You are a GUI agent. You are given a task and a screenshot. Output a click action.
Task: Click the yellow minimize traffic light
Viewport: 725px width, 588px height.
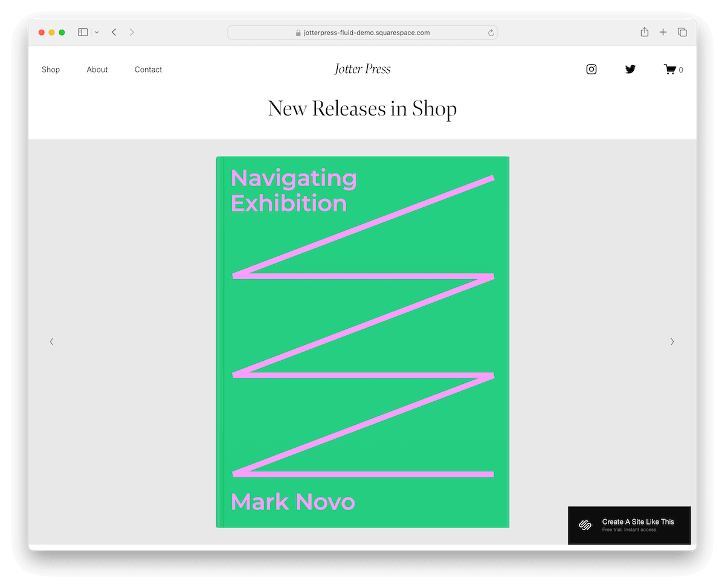(x=51, y=32)
